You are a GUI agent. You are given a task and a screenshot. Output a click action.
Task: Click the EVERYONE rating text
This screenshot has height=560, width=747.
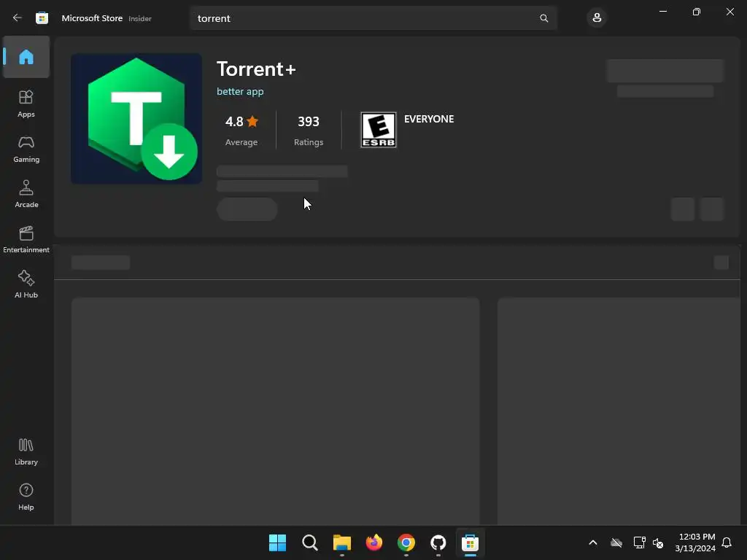click(429, 119)
